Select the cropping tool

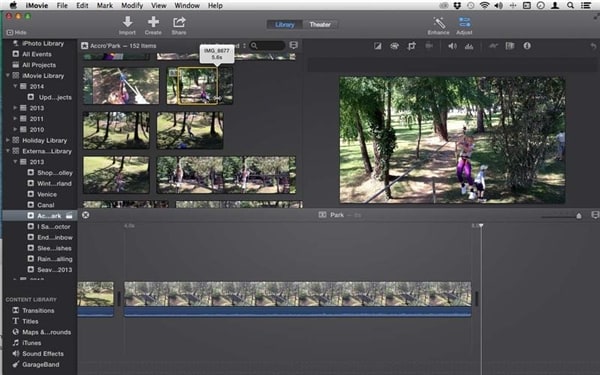412,46
